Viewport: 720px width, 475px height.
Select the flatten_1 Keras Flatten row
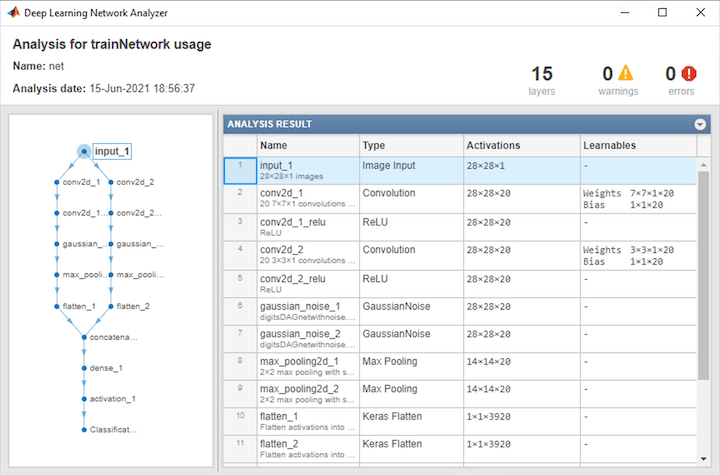(460, 422)
